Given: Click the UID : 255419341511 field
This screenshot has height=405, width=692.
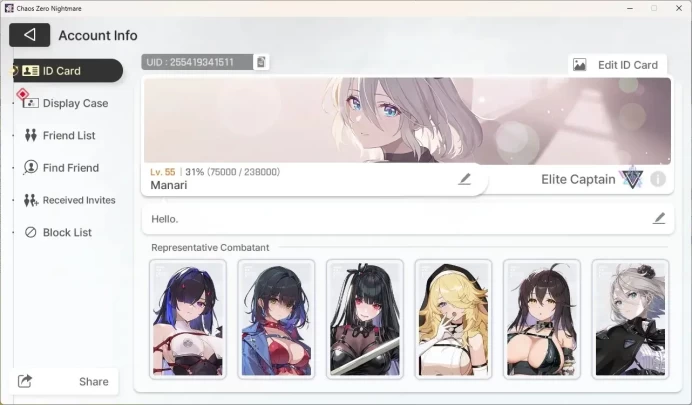Looking at the screenshot, I should (x=197, y=62).
